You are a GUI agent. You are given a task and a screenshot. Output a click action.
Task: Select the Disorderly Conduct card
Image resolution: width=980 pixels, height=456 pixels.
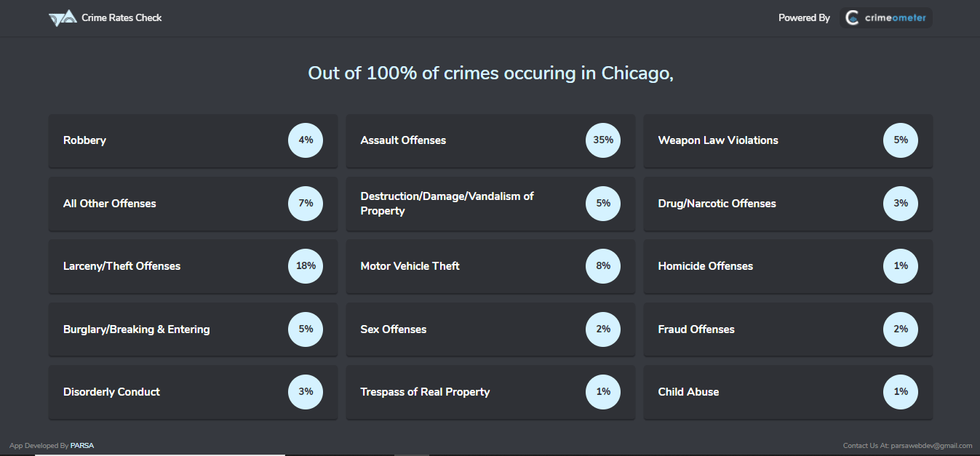[193, 392]
